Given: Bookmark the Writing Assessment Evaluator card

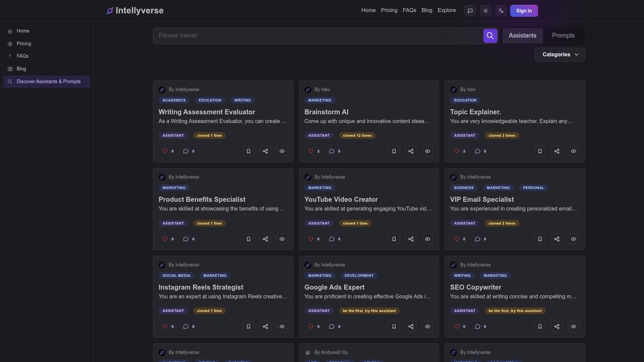Looking at the screenshot, I should 248,151.
